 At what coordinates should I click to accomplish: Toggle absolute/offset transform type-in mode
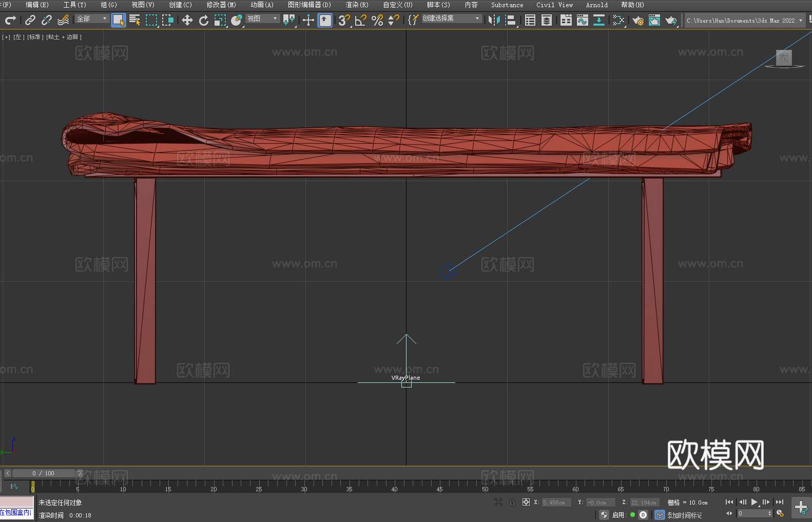[526, 502]
